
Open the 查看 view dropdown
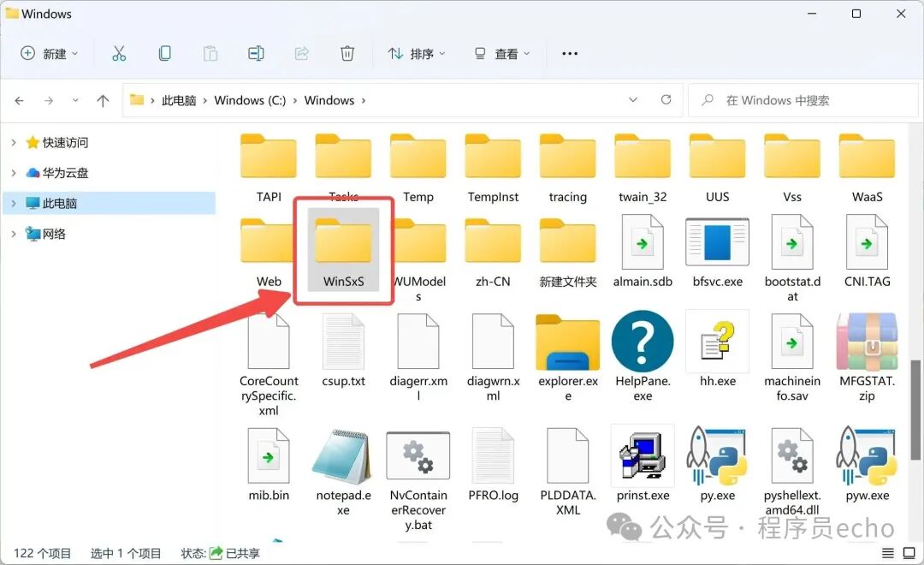502,53
